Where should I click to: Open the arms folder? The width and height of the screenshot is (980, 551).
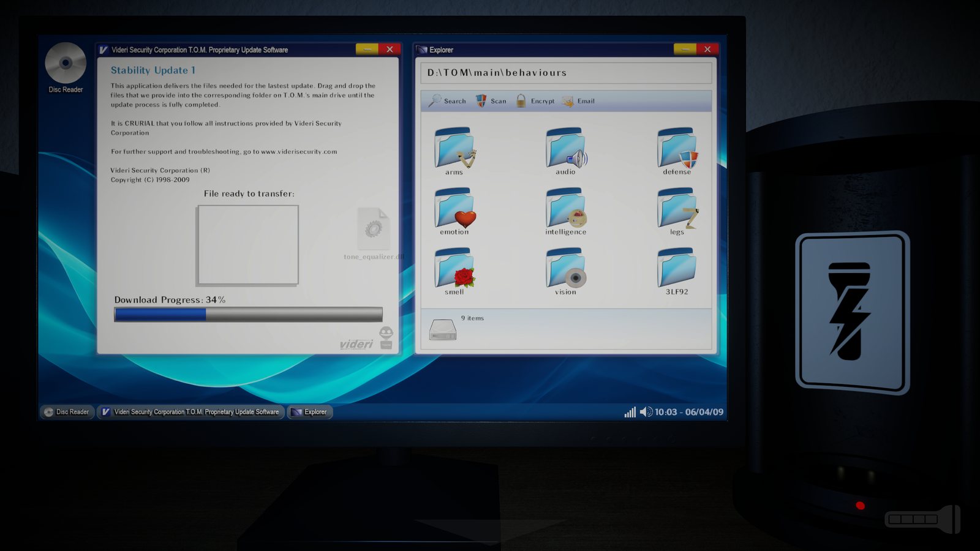pos(454,150)
